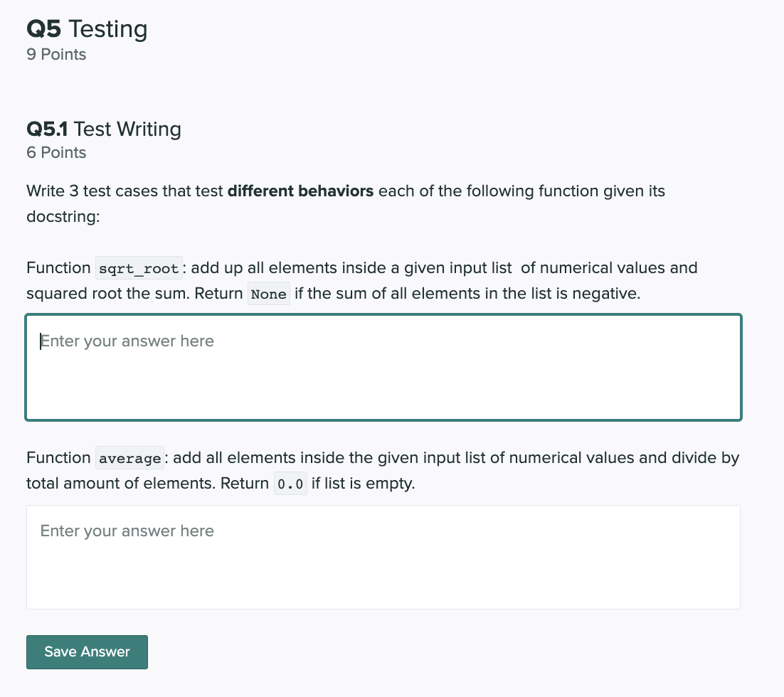
Task: Click the sqrt_root code label
Action: pos(139,269)
